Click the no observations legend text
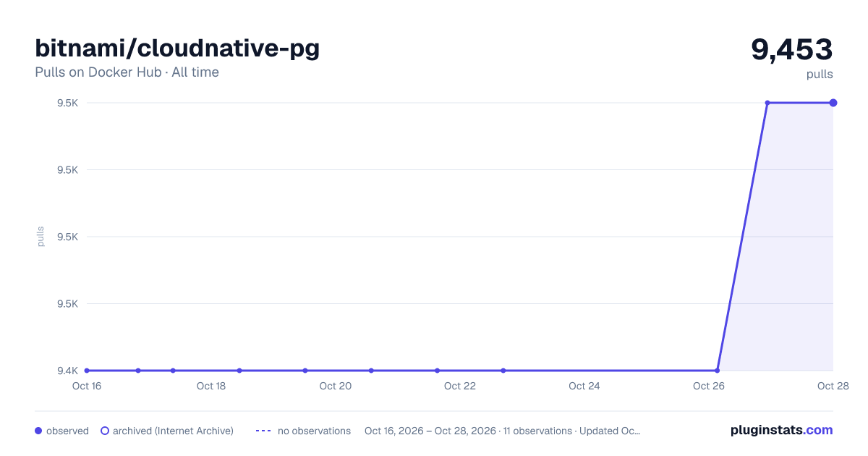The image size is (868, 456). click(x=314, y=431)
